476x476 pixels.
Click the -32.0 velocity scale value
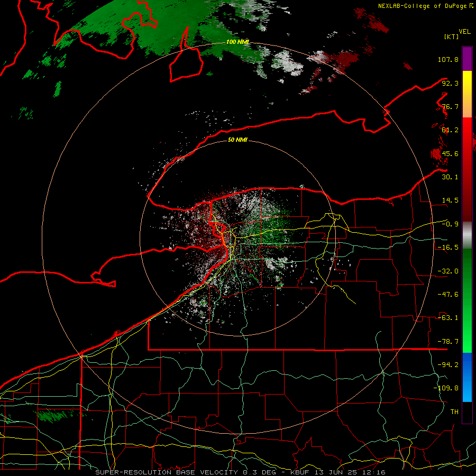(x=448, y=271)
